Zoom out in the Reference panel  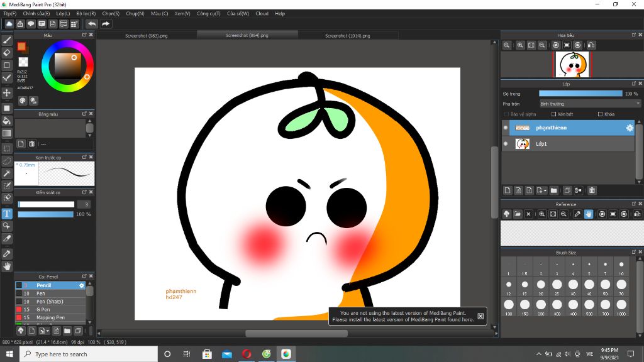point(564,214)
